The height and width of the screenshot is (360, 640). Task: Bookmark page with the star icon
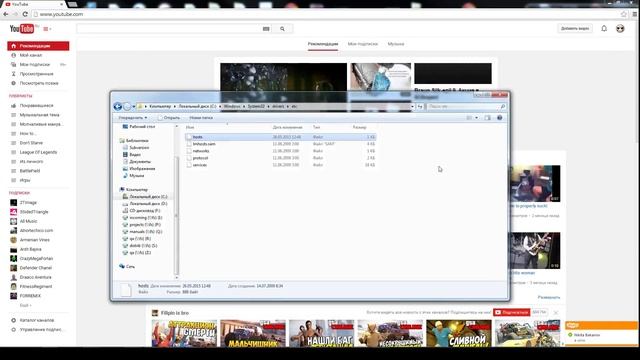pos(624,14)
